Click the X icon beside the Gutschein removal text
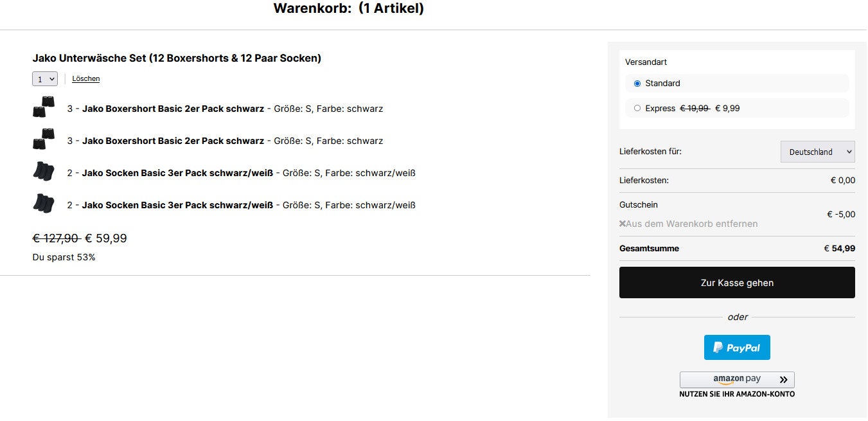The height and width of the screenshot is (421, 868). tap(623, 224)
